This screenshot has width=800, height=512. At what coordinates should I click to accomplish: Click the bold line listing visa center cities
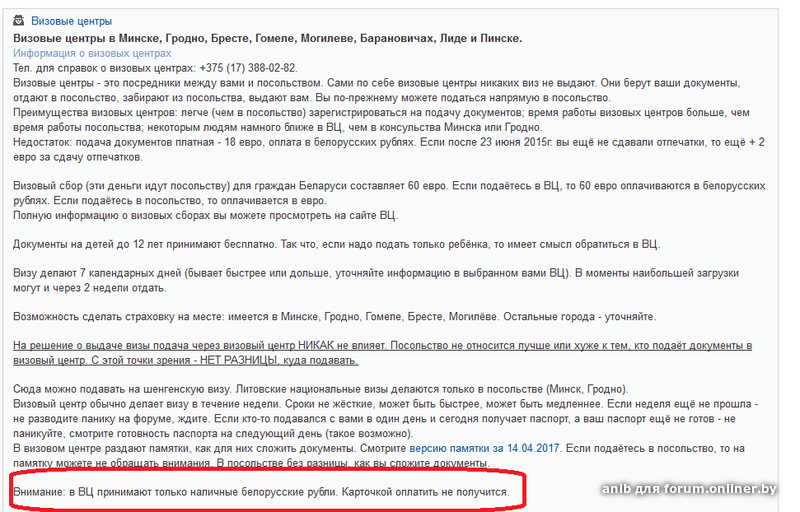[x=268, y=38]
